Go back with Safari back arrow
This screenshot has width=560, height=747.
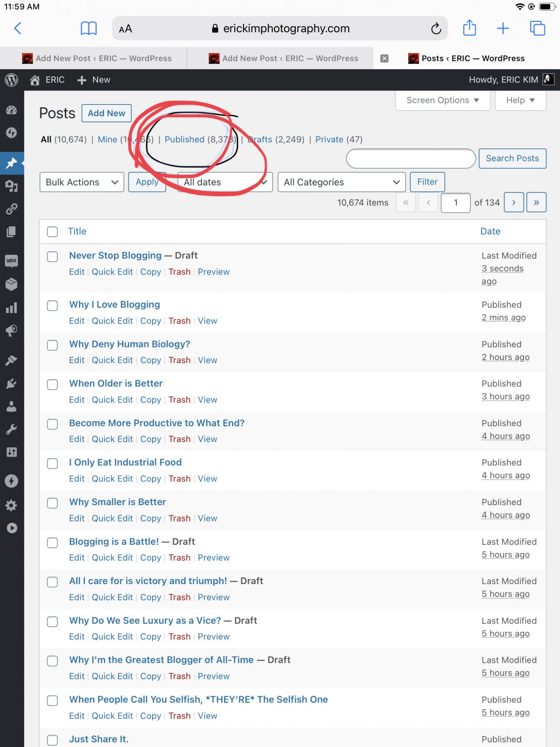pos(18,28)
